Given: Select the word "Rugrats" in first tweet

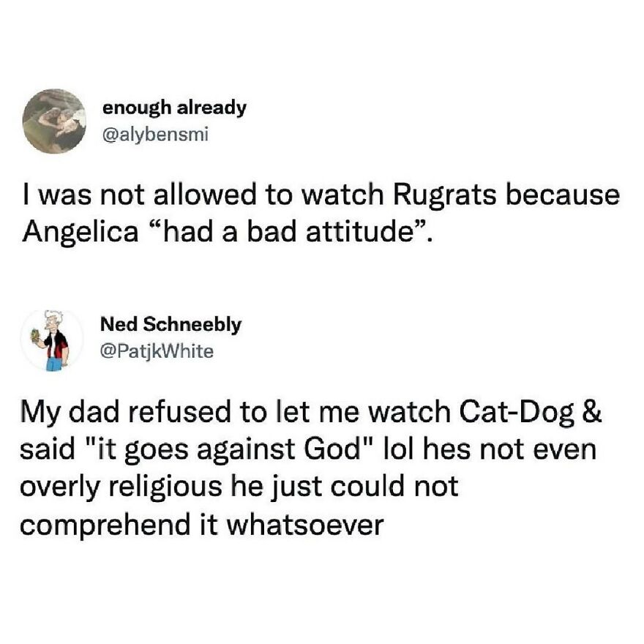Looking at the screenshot, I should point(445,195).
